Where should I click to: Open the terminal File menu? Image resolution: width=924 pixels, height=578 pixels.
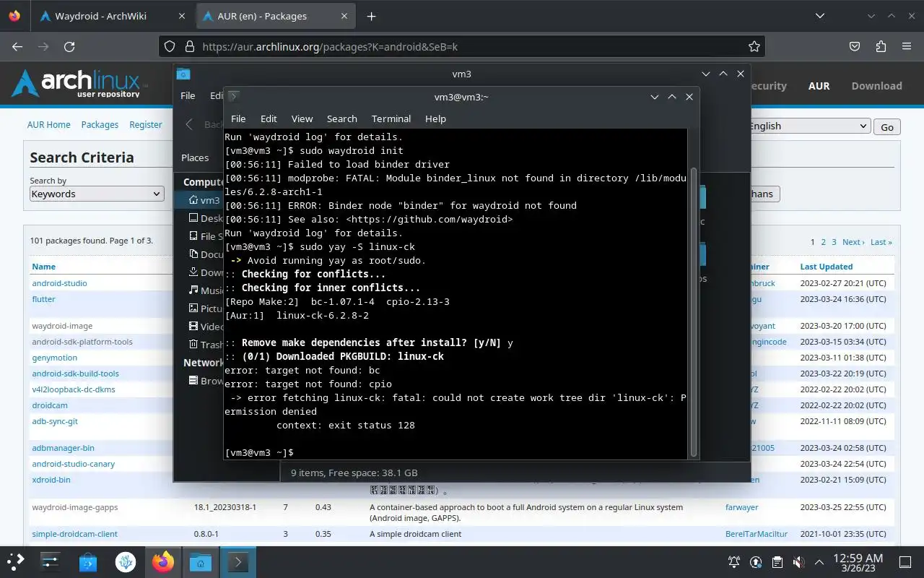pos(238,118)
